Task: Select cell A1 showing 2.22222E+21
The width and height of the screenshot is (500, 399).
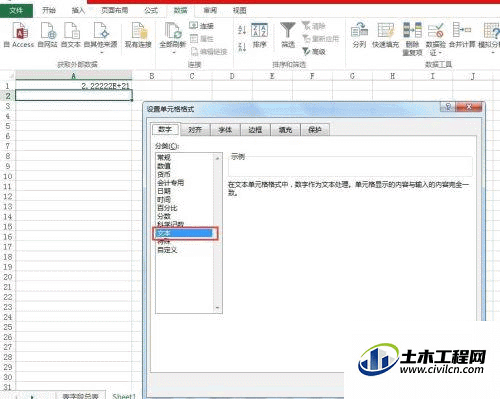Action: (74, 86)
